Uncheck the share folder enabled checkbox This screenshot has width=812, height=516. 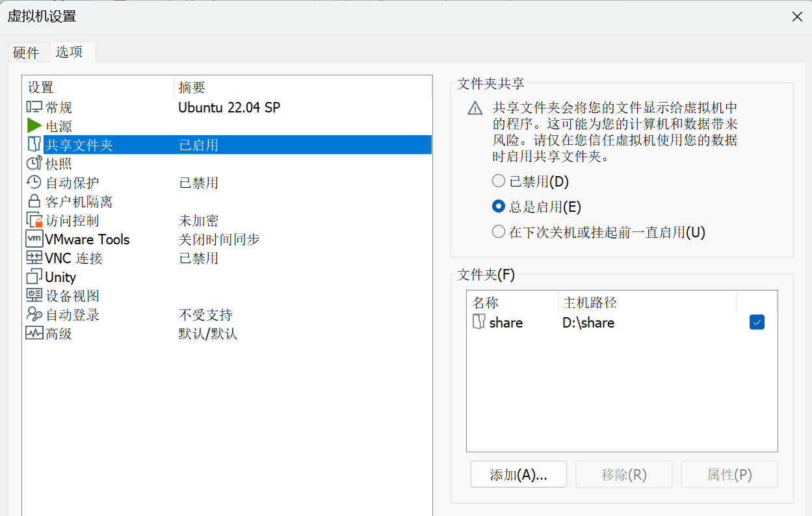pyautogui.click(x=757, y=322)
